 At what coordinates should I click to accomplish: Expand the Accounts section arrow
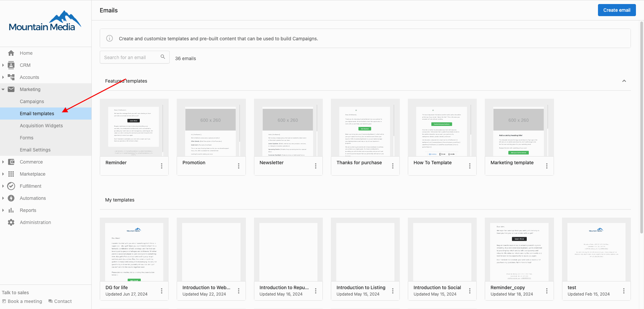click(3, 77)
